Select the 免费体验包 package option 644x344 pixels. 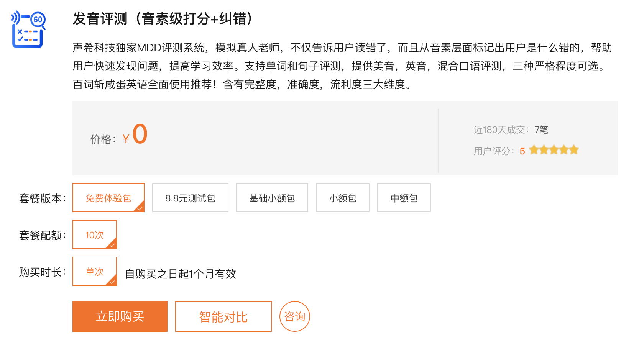coord(108,198)
